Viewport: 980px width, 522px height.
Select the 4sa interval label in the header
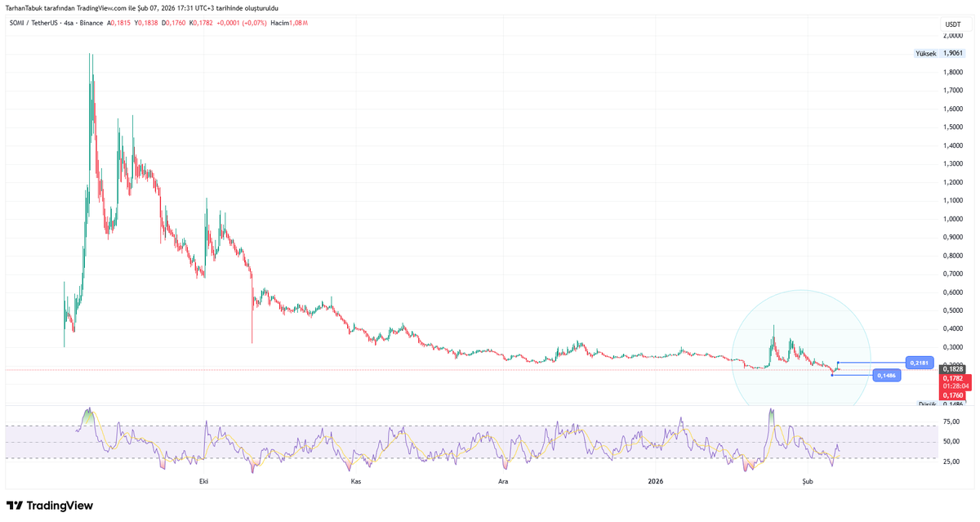(69, 23)
